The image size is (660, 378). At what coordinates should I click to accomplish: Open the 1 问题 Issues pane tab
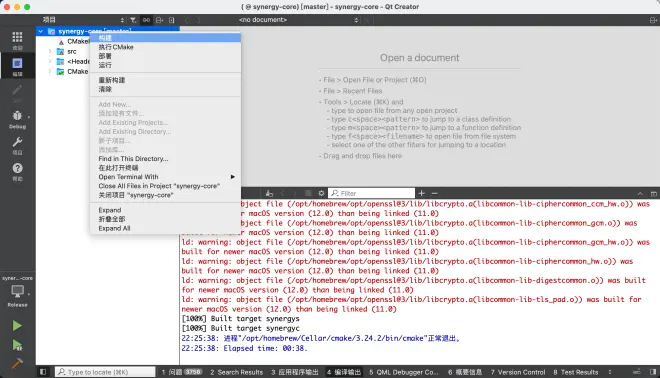click(x=182, y=372)
